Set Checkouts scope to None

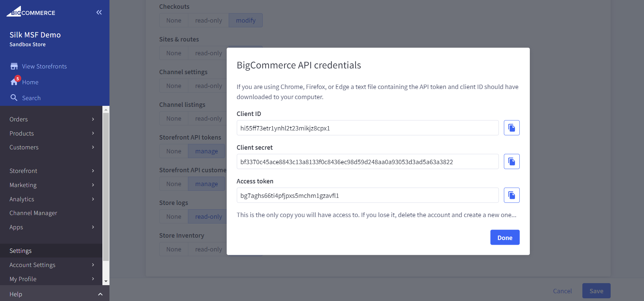pos(174,20)
